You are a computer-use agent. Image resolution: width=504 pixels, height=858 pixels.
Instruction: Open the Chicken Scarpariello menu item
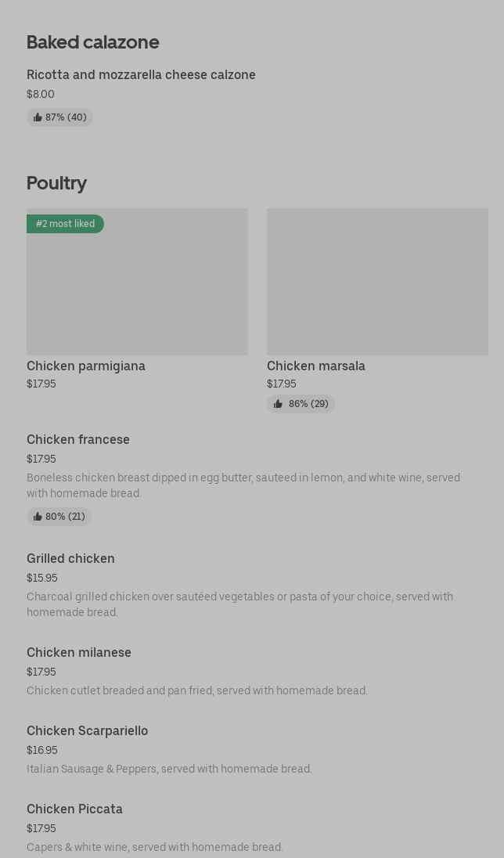point(87,731)
